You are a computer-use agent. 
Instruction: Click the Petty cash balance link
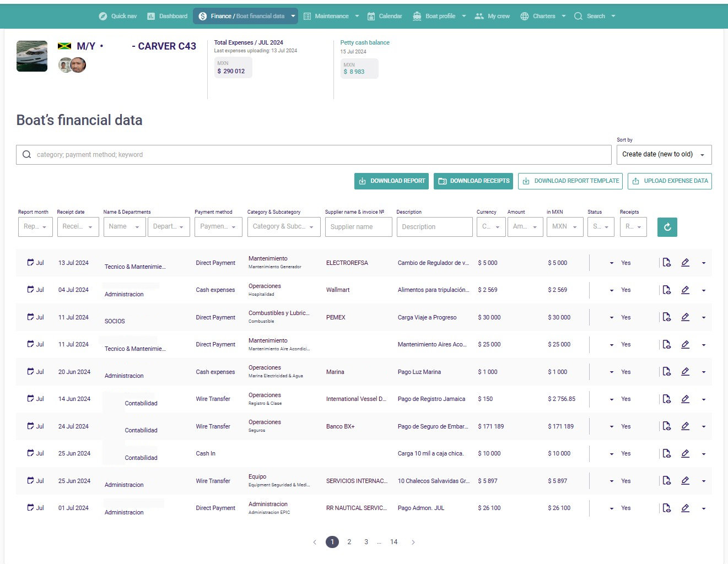click(x=365, y=42)
